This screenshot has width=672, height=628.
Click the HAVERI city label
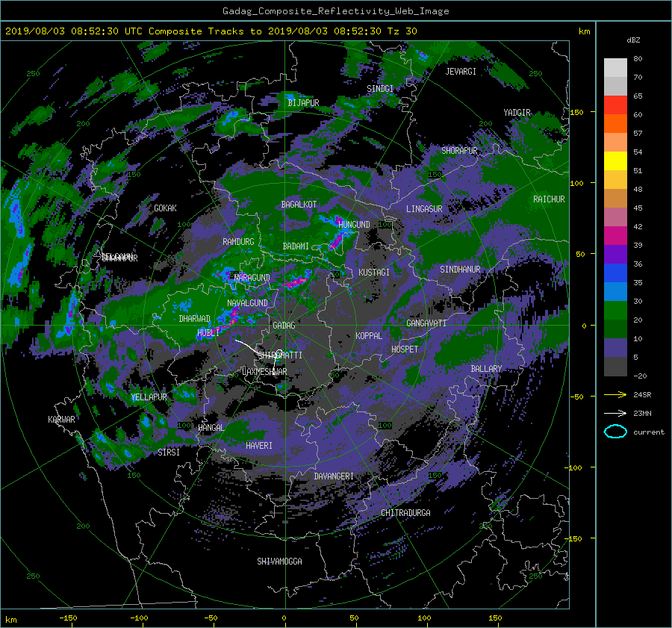pyautogui.click(x=259, y=446)
